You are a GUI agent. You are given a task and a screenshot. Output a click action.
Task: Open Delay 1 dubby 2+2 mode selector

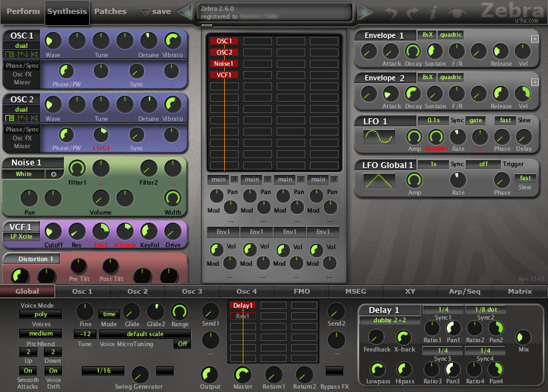[x=390, y=320]
